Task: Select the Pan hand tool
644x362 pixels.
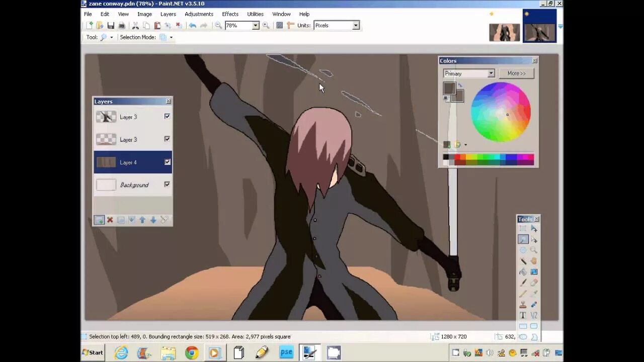Action: point(534,261)
